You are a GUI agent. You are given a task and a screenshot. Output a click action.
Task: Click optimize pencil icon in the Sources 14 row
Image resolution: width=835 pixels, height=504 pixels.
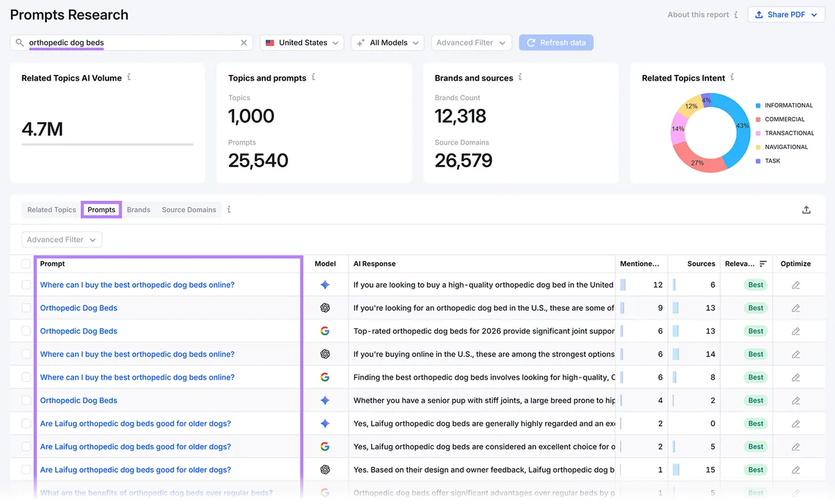[796, 355]
